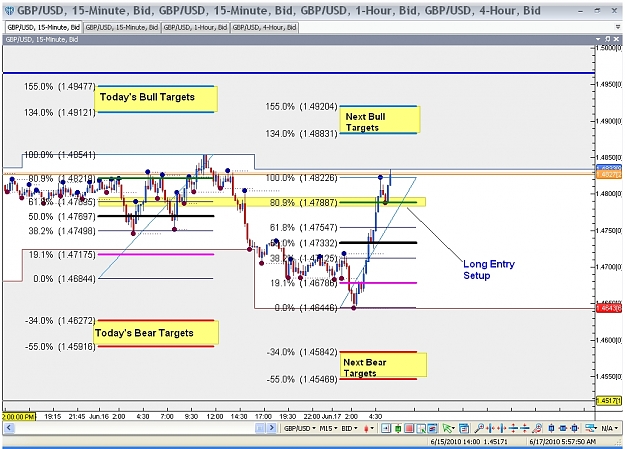Image resolution: width=625 pixels, height=449 pixels.
Task: Click the 50.0% (1.47697) Fibonacci label
Action: [x=62, y=217]
